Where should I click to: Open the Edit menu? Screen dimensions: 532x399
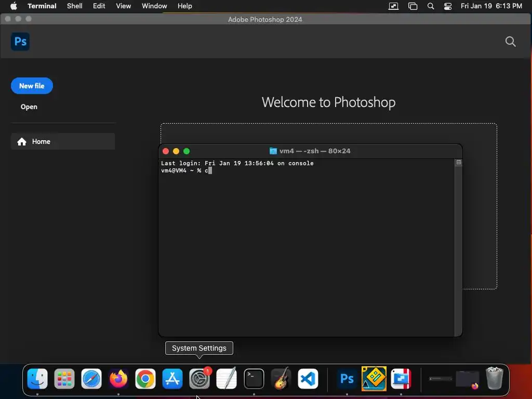tap(99, 6)
